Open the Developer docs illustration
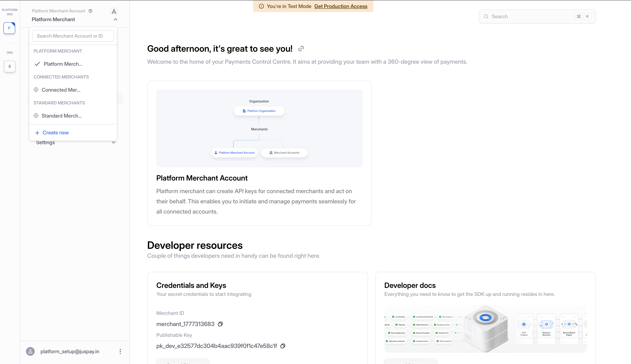This screenshot has width=631, height=364. [485, 329]
